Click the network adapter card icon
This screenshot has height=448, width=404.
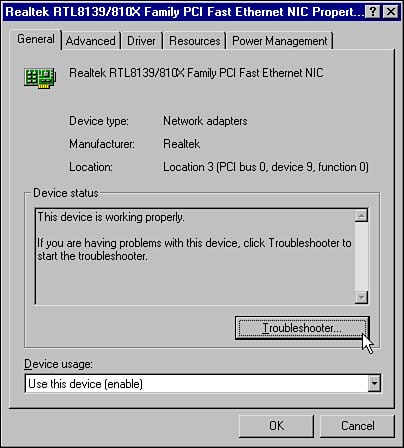40,78
